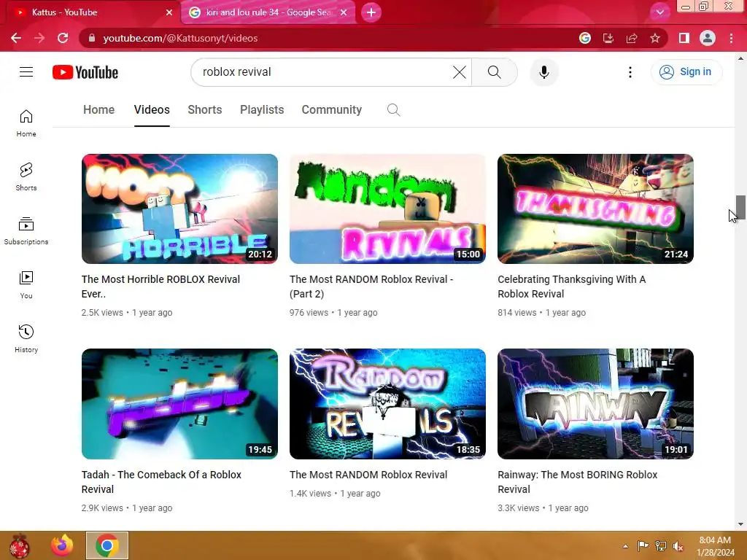Image resolution: width=747 pixels, height=560 pixels.
Task: Open Subscriptions in the left sidebar
Action: [x=26, y=231]
